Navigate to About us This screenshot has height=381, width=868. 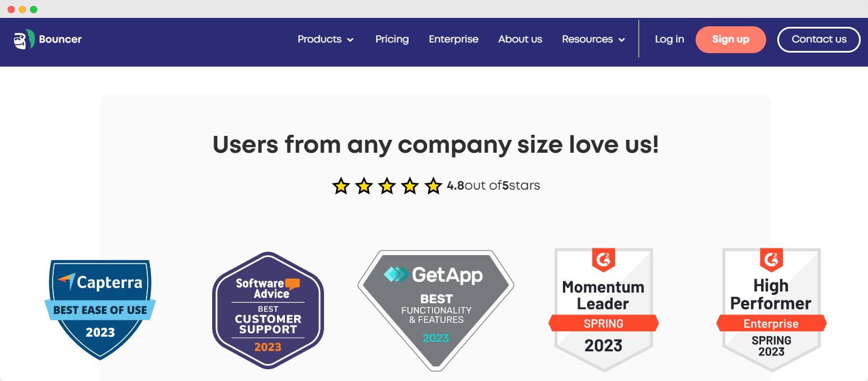tap(520, 39)
